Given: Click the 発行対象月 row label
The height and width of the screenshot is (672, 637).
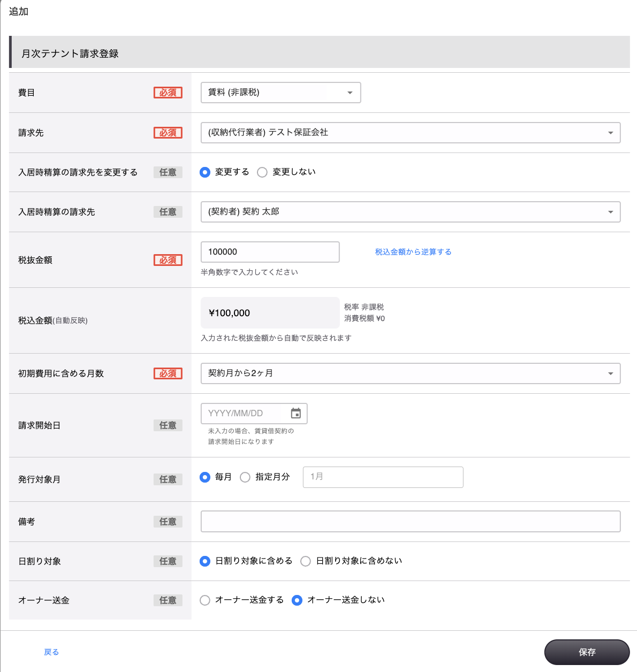Looking at the screenshot, I should (x=39, y=479).
